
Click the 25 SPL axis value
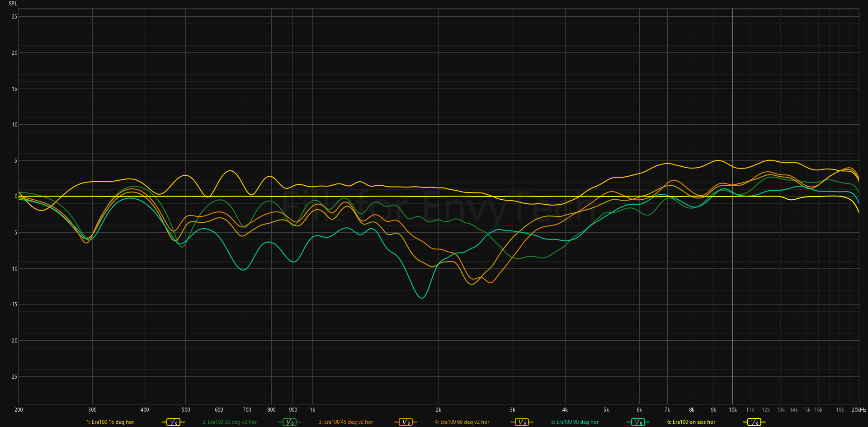tap(14, 17)
